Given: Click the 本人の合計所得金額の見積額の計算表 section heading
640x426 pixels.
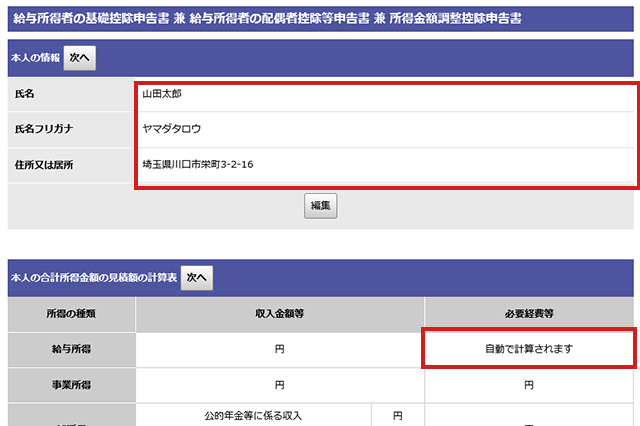Looking at the screenshot, I should tap(93, 277).
